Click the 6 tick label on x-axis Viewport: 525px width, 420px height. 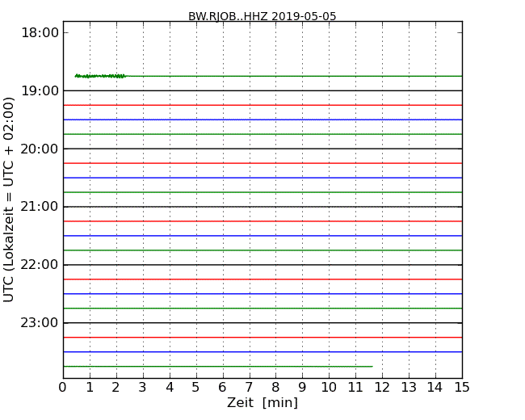click(222, 387)
